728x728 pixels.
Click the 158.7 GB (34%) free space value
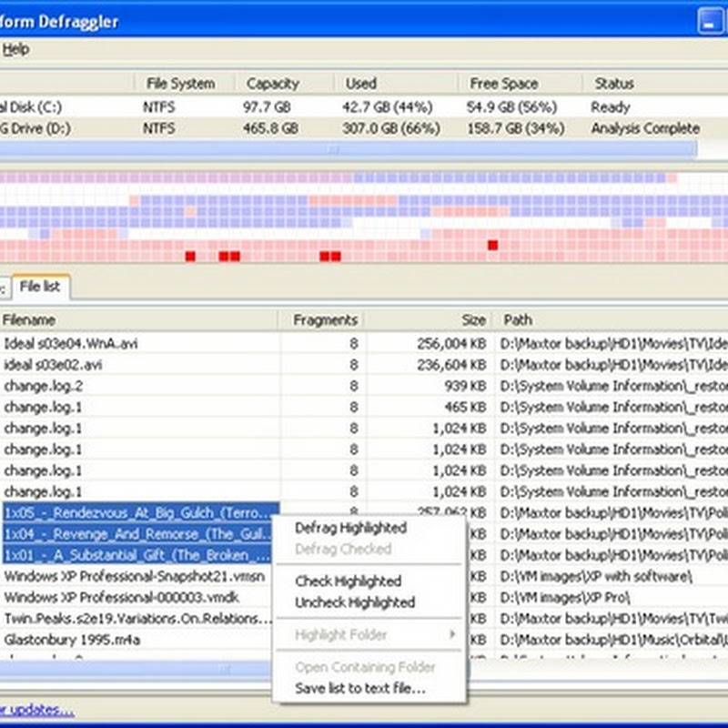(515, 128)
